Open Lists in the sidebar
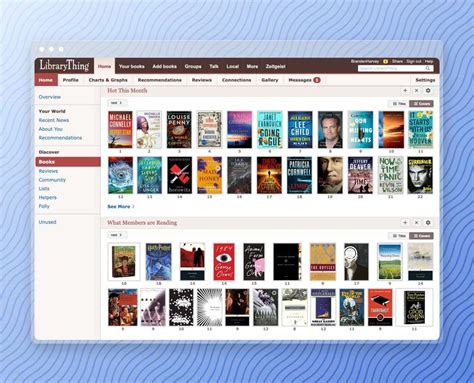The image size is (474, 383). (44, 189)
